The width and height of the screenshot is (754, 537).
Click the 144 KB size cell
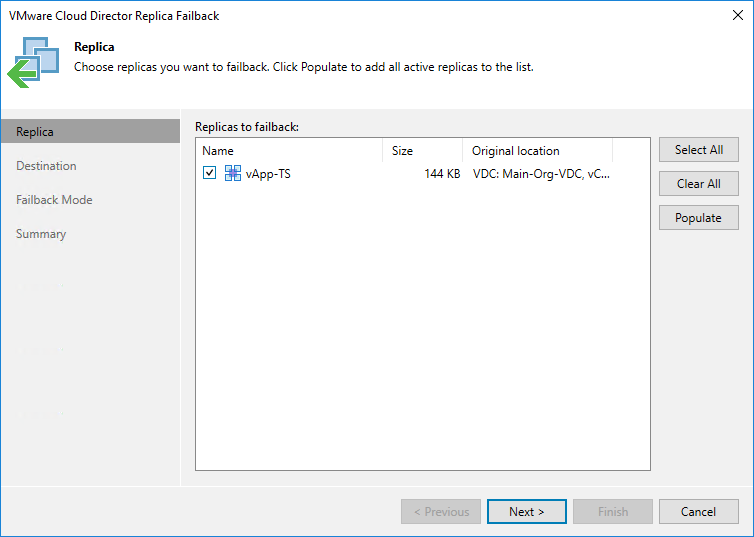point(442,174)
